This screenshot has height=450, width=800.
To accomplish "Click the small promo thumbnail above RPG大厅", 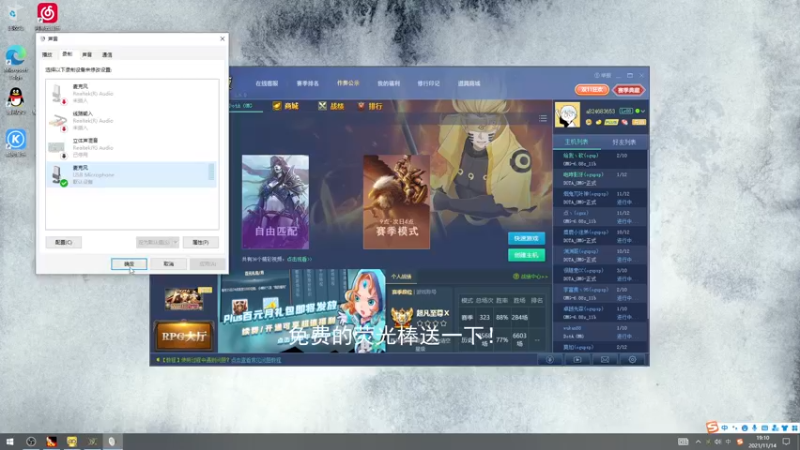I will pyautogui.click(x=184, y=299).
